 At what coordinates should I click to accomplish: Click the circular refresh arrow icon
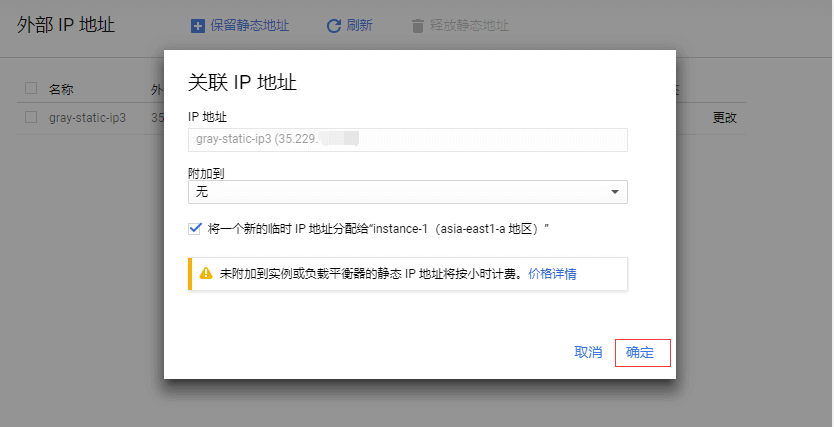[334, 26]
